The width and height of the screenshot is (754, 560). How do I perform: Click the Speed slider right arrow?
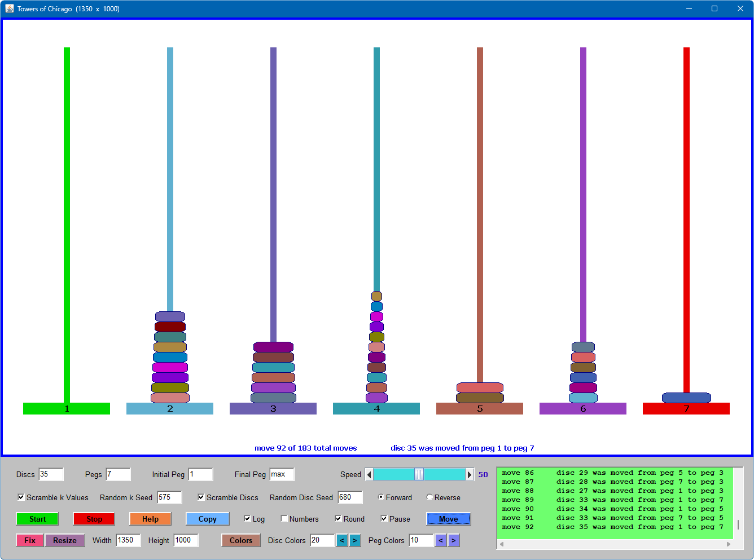tap(469, 474)
